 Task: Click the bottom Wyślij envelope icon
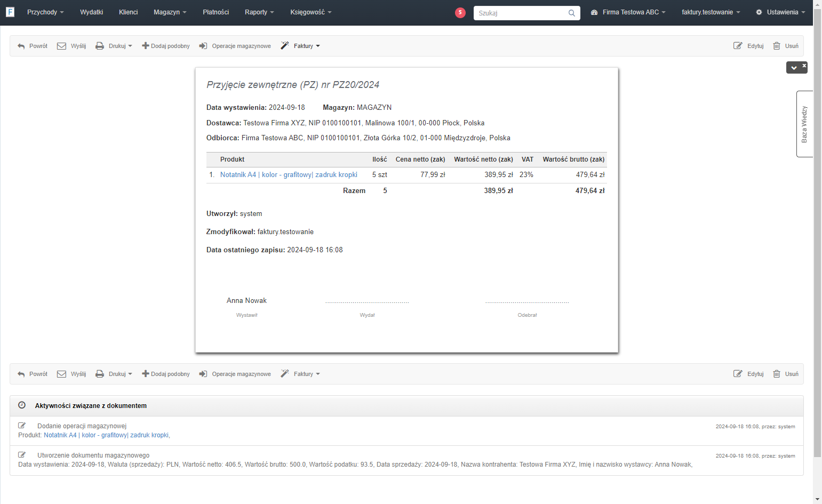click(x=61, y=374)
